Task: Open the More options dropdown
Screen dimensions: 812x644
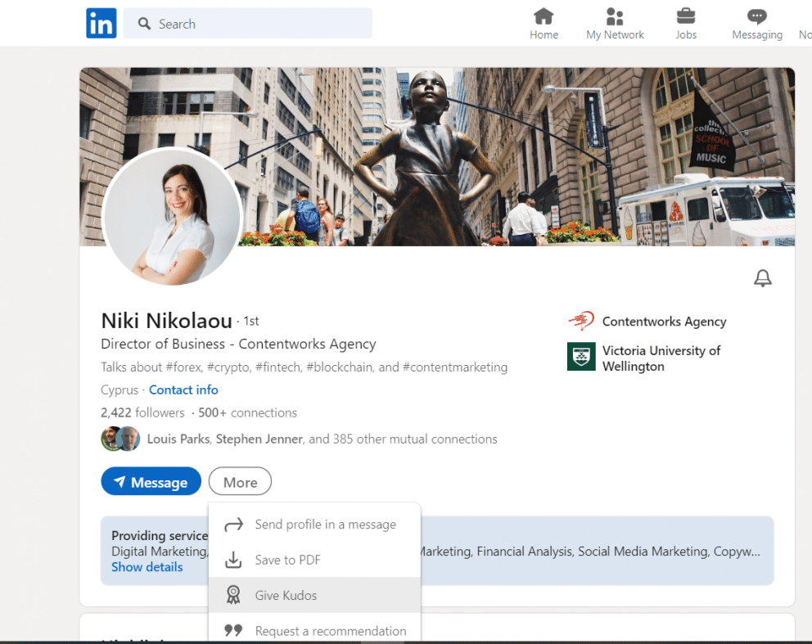Action: point(239,481)
